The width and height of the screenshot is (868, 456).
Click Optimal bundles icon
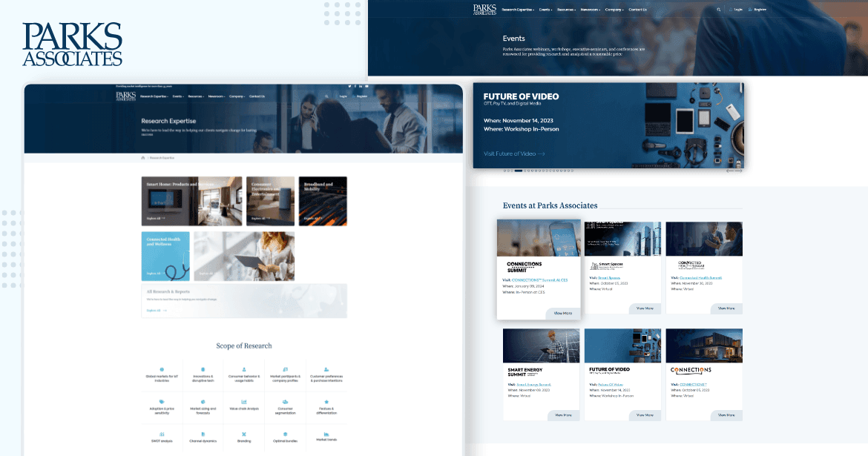point(285,434)
